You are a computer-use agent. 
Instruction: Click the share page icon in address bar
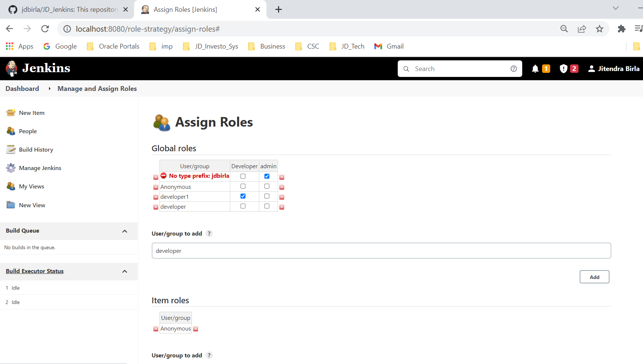(582, 29)
